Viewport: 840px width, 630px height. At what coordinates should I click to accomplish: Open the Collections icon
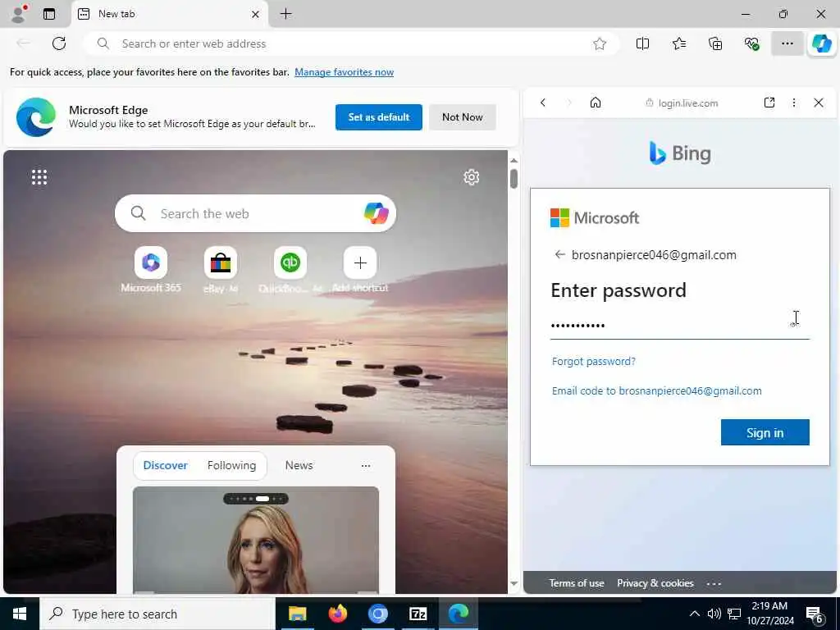tap(715, 44)
